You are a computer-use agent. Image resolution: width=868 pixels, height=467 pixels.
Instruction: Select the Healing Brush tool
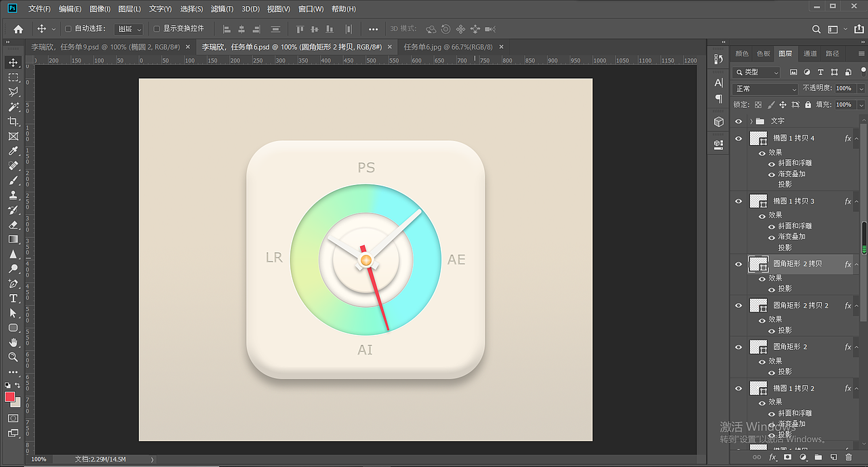click(x=13, y=165)
